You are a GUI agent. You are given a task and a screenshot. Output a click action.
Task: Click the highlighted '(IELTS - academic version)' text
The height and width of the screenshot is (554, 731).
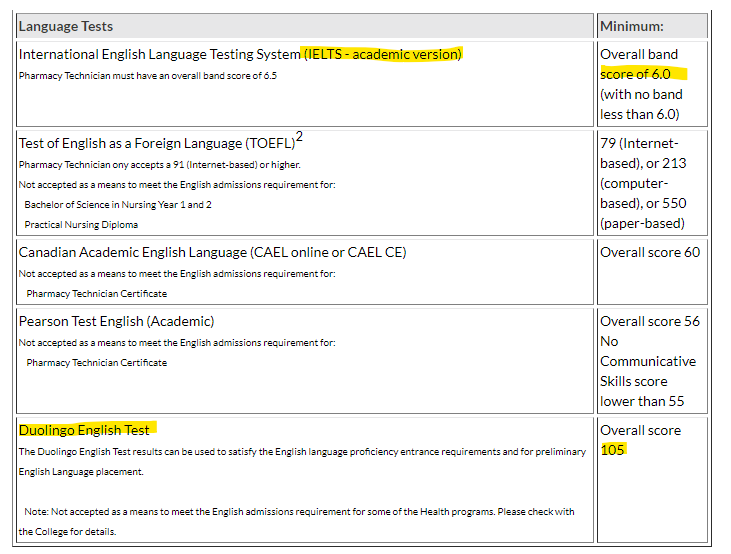[x=382, y=55]
